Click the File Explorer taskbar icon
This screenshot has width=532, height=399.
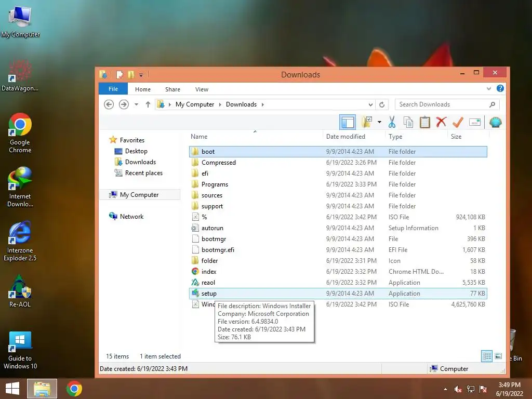tap(42, 389)
